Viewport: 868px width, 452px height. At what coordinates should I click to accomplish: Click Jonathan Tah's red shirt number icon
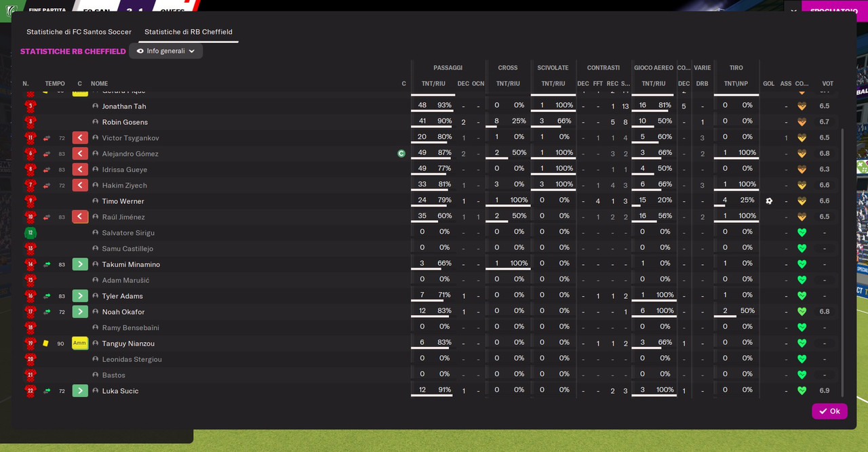30,106
